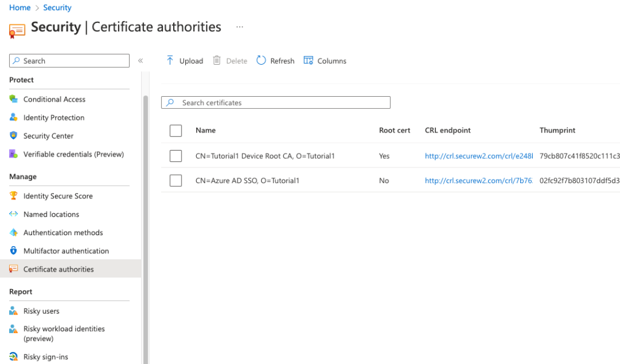Go to Risky users report
The height and width of the screenshot is (364, 620).
click(x=41, y=311)
